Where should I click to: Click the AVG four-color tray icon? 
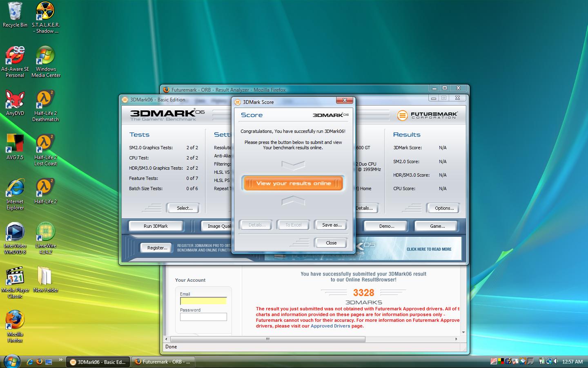501,361
